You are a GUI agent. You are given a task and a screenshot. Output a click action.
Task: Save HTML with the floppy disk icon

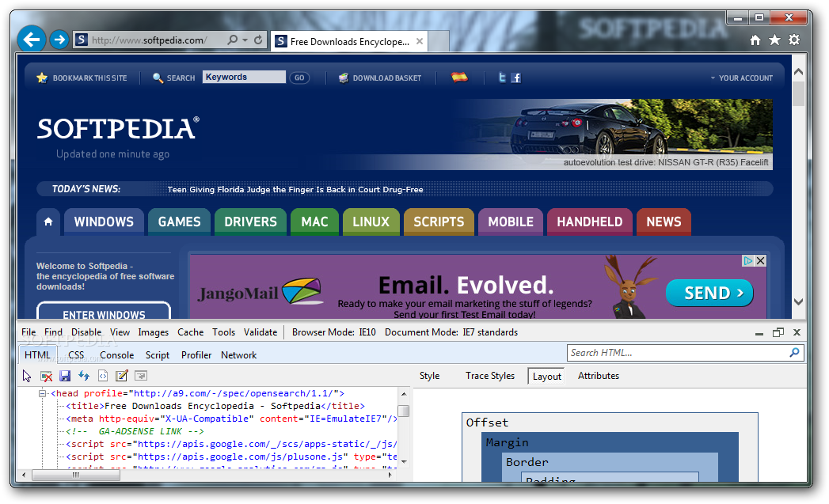pyautogui.click(x=65, y=376)
